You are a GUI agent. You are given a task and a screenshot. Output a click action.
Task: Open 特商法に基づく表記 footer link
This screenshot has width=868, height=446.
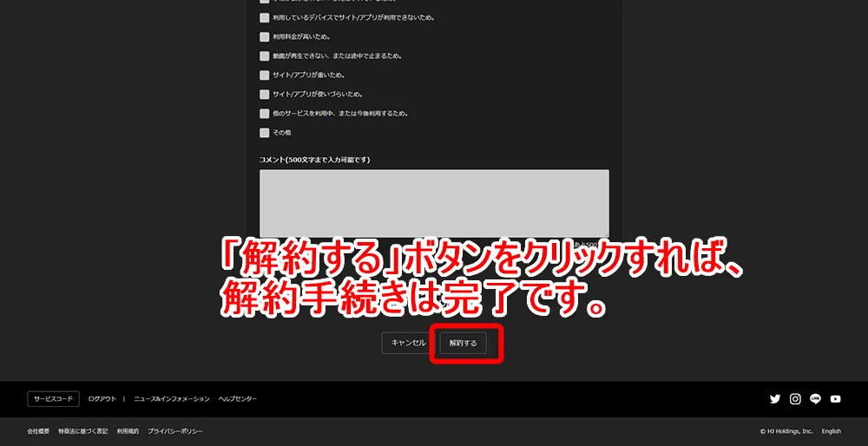(83, 431)
